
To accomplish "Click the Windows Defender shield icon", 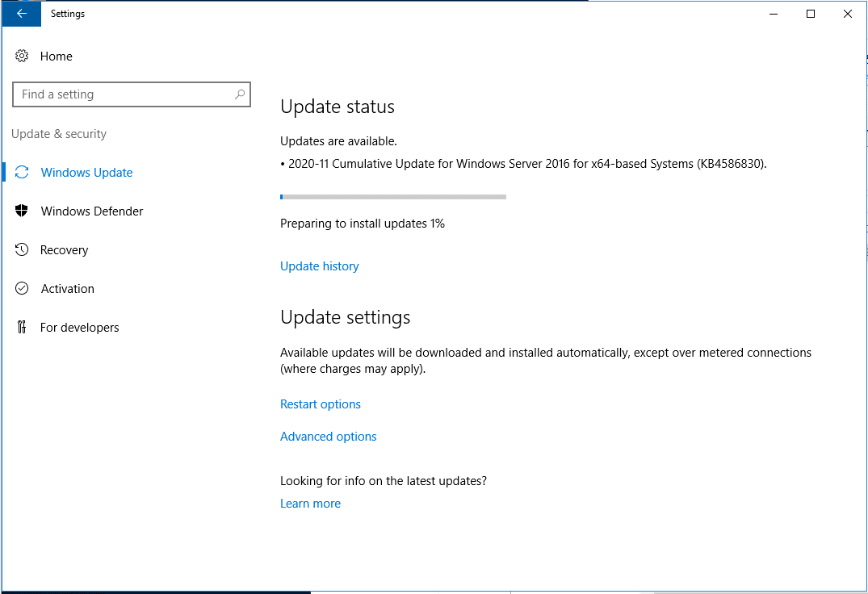I will (x=22, y=211).
